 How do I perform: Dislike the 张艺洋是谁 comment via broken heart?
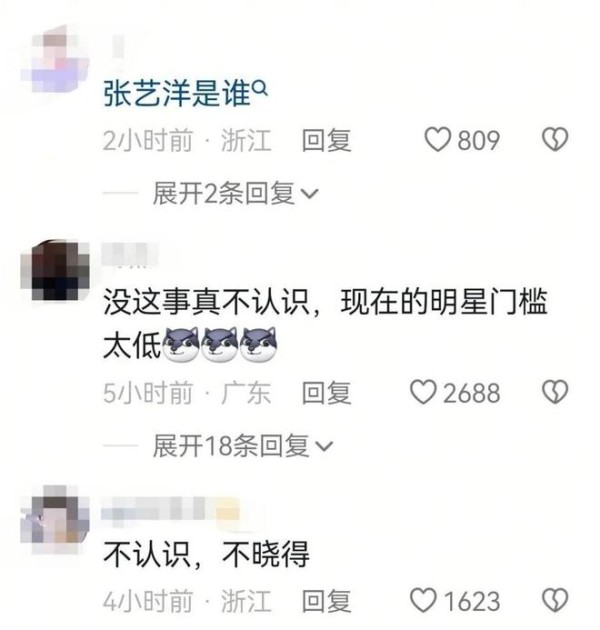(555, 139)
